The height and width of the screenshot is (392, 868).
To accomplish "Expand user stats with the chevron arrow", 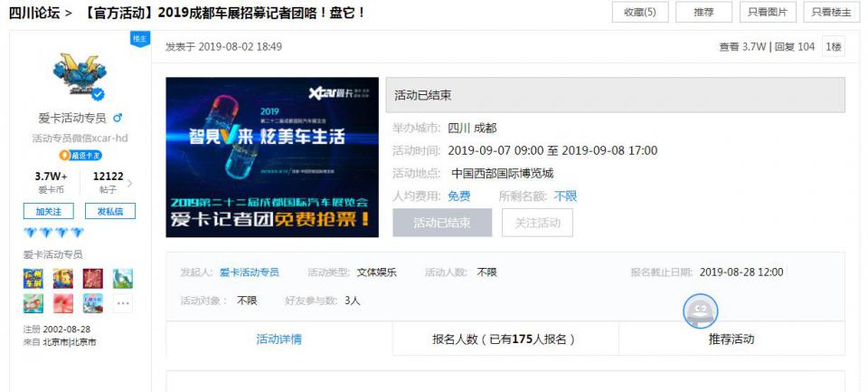I will click(129, 183).
